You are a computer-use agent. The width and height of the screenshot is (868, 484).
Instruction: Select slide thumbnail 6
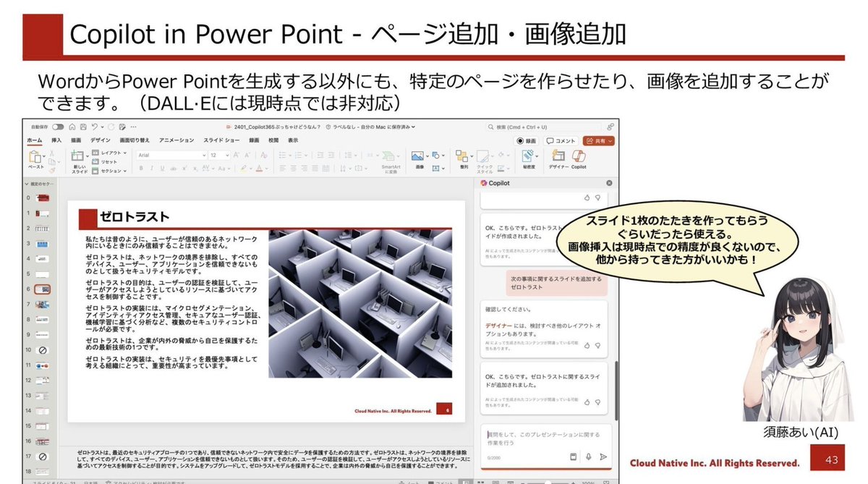43,289
